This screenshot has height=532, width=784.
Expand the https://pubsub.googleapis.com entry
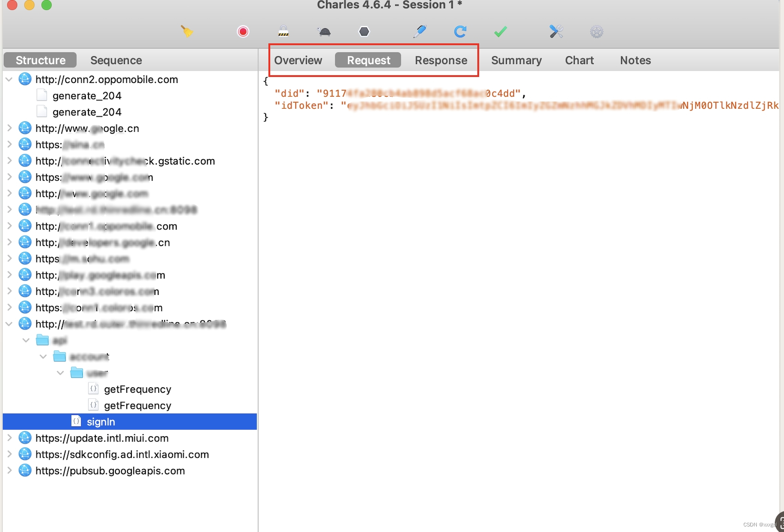point(10,470)
